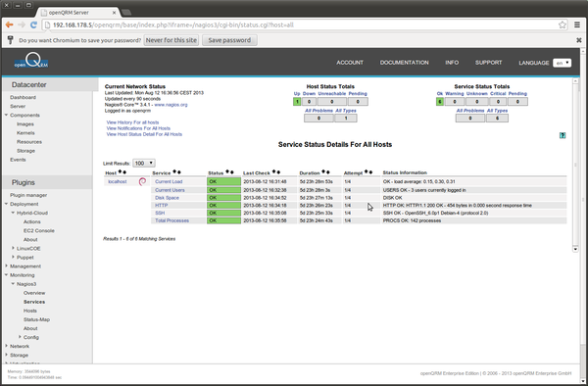Viewport: 588px width, 386px height.
Task: Click the key icon in password bar
Action: tap(10, 40)
